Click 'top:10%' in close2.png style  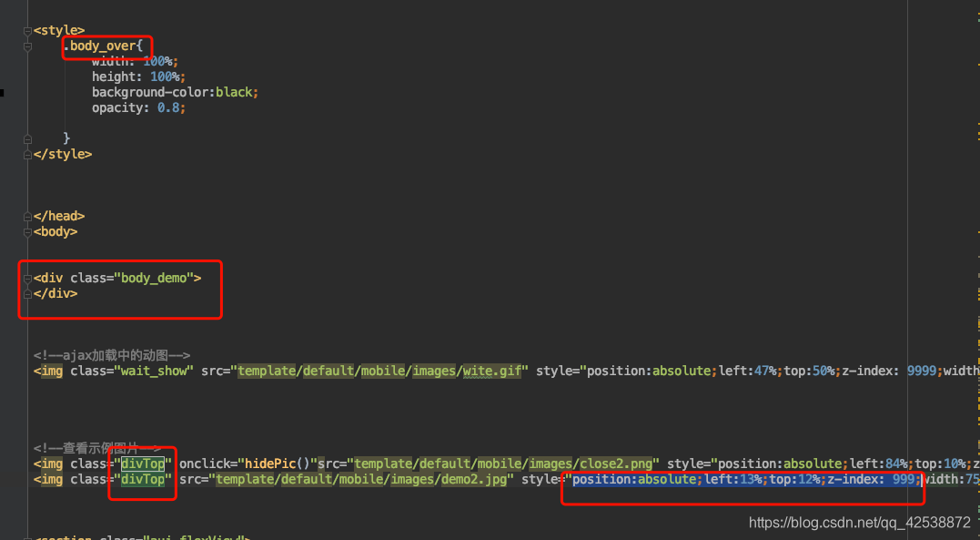point(941,464)
